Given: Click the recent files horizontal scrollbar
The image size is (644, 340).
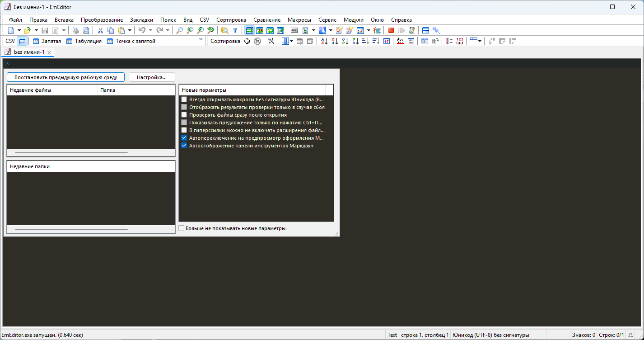Looking at the screenshot, I should click(x=71, y=153).
